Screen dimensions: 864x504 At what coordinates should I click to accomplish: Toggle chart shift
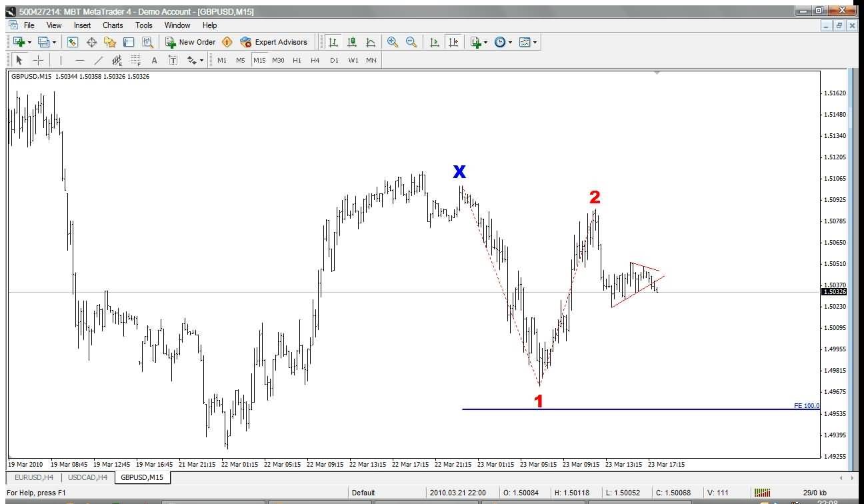453,42
